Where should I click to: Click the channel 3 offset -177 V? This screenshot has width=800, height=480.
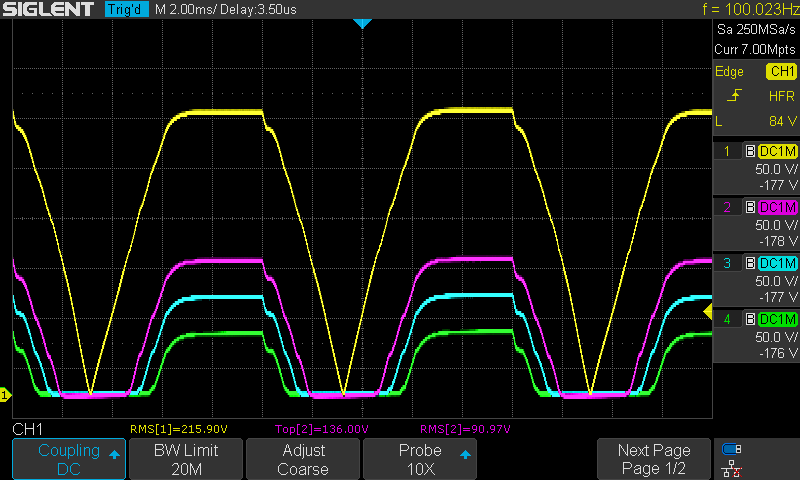click(778, 297)
